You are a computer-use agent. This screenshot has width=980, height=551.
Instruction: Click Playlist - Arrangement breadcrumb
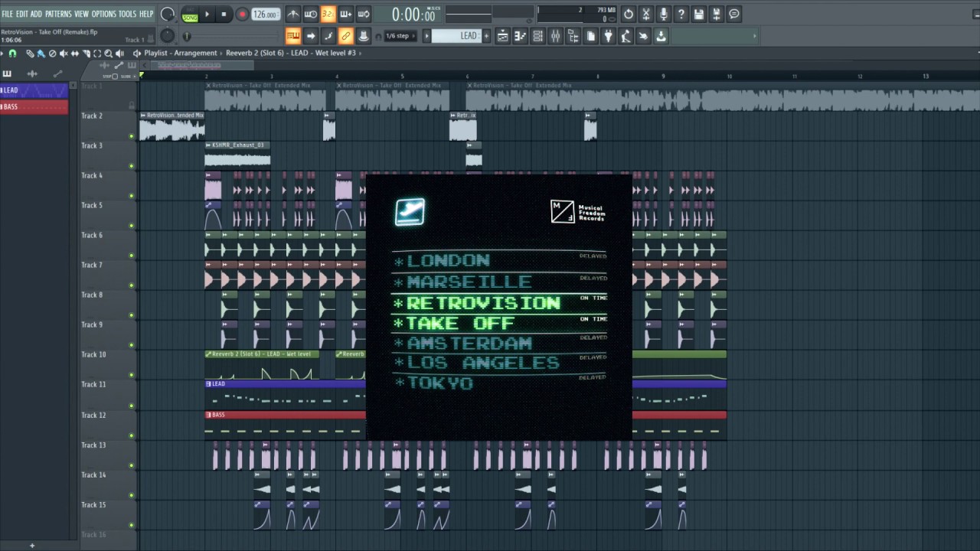pos(180,54)
